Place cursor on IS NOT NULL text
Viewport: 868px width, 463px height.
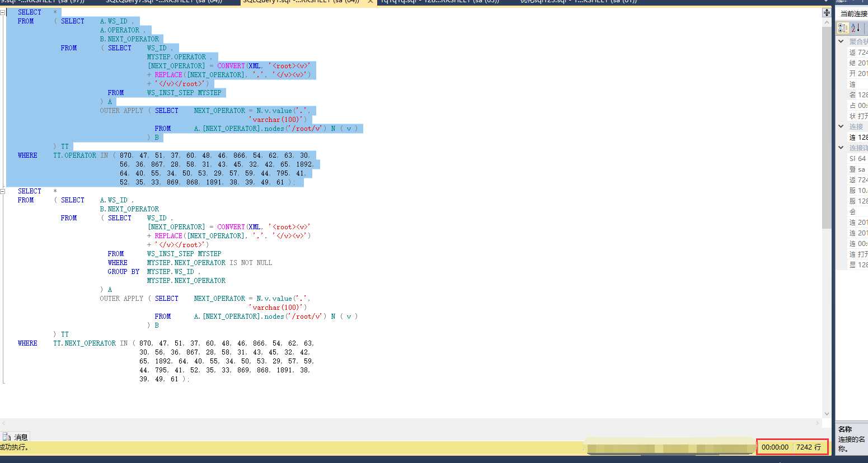point(251,263)
